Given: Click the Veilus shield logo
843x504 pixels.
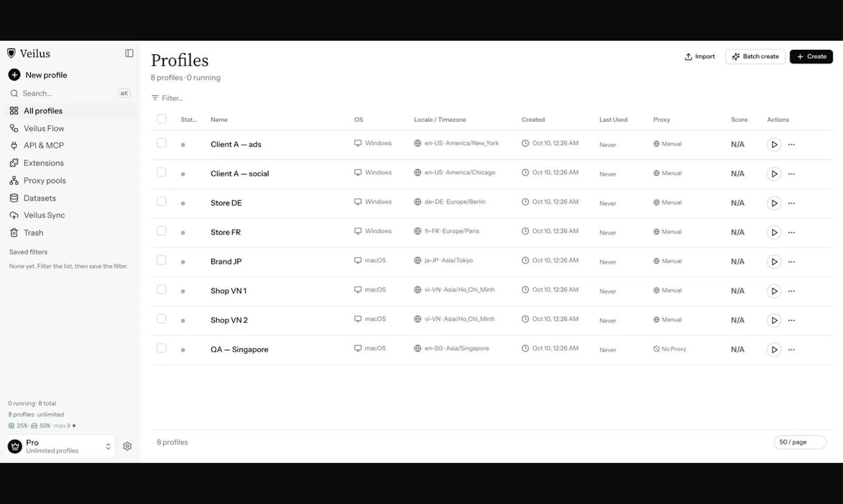Looking at the screenshot, I should click(11, 53).
